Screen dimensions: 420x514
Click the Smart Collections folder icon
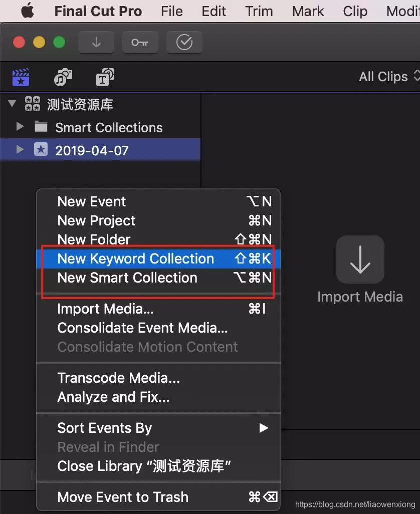pos(41,127)
